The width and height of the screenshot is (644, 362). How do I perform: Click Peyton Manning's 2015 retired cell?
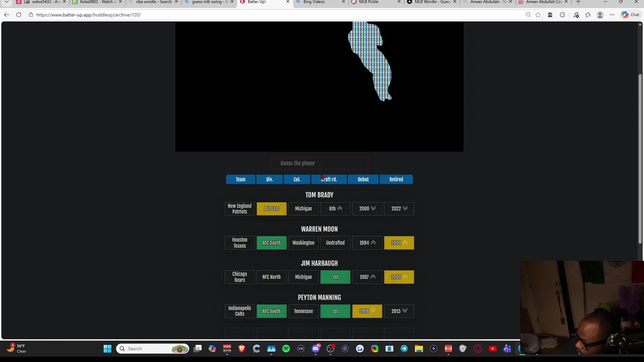tap(399, 311)
